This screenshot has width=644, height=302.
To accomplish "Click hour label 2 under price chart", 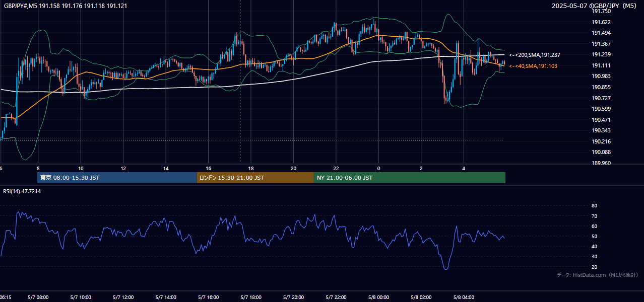I will click(x=421, y=169).
